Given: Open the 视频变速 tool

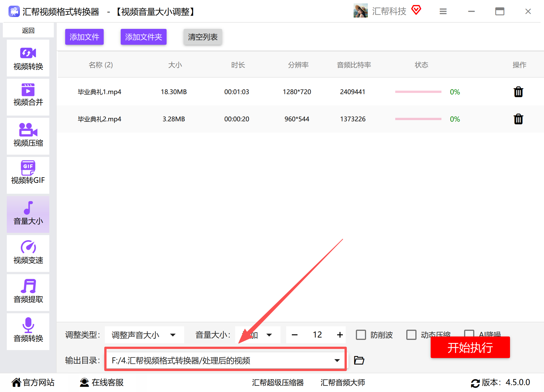Looking at the screenshot, I should coord(28,253).
